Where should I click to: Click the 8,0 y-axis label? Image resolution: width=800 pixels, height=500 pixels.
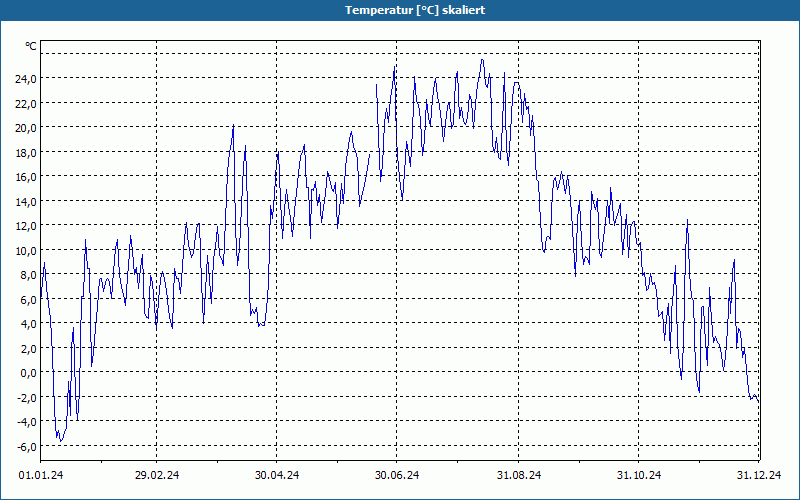tap(30, 274)
